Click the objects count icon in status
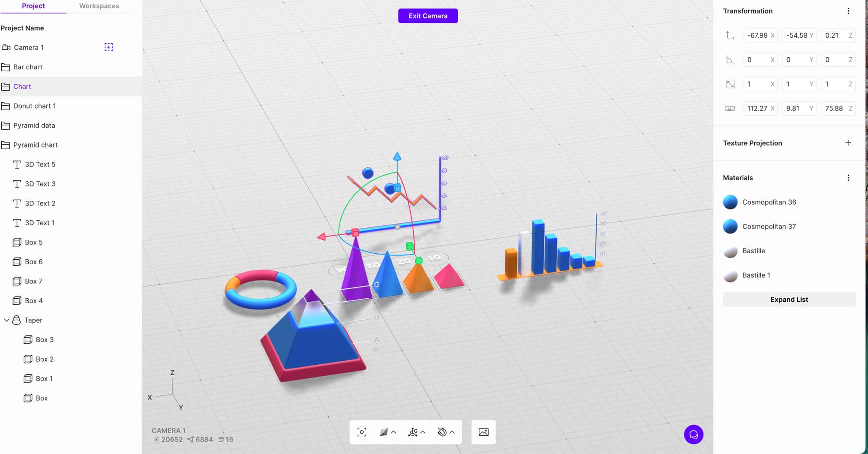Screen dimensions: 868x454 [221, 440]
